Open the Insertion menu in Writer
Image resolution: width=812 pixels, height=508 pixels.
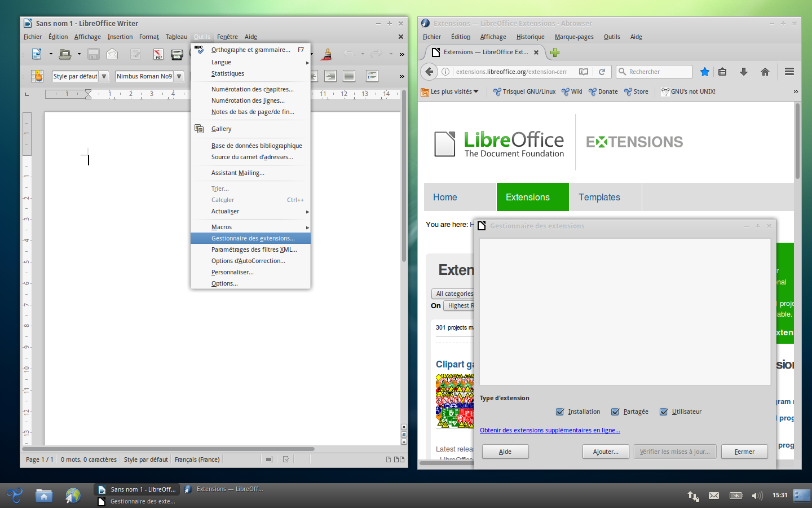(x=120, y=37)
